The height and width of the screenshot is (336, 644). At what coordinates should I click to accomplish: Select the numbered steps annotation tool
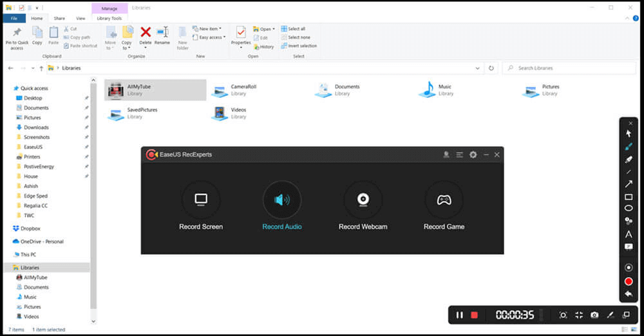point(629,221)
